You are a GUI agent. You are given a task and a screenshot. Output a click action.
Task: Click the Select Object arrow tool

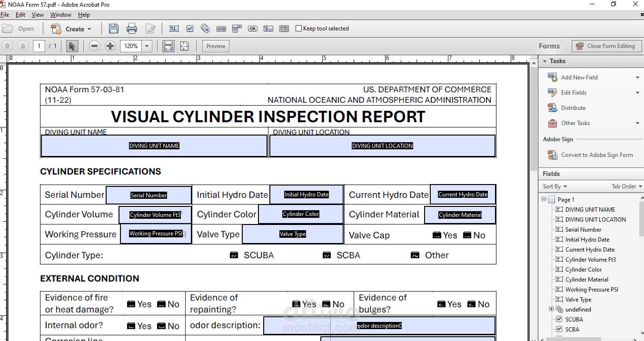[72, 46]
